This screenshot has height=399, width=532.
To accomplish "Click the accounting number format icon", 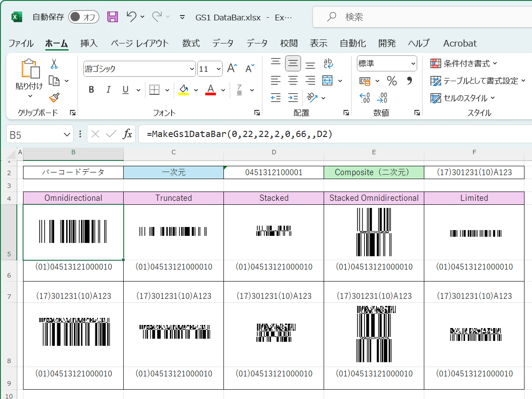I will coord(365,81).
